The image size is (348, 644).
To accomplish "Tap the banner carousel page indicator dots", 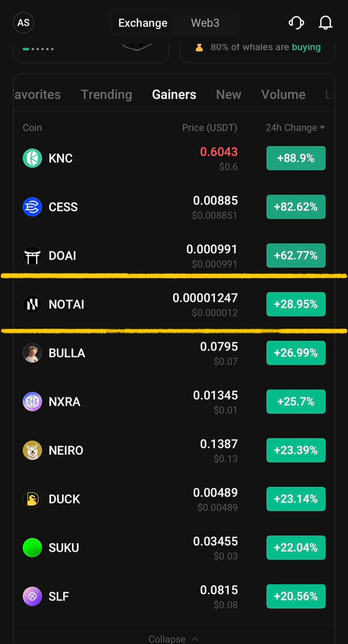I will tap(38, 49).
